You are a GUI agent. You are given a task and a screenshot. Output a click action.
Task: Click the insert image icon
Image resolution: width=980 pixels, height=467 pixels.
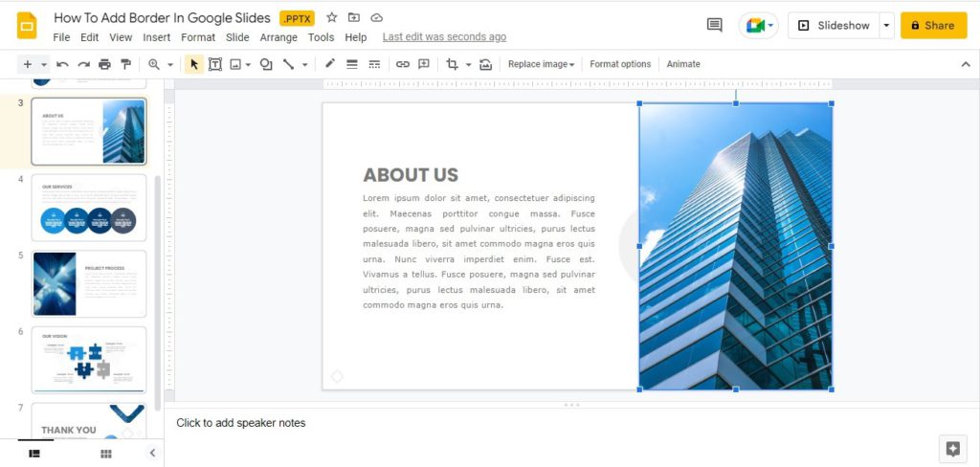click(x=235, y=64)
